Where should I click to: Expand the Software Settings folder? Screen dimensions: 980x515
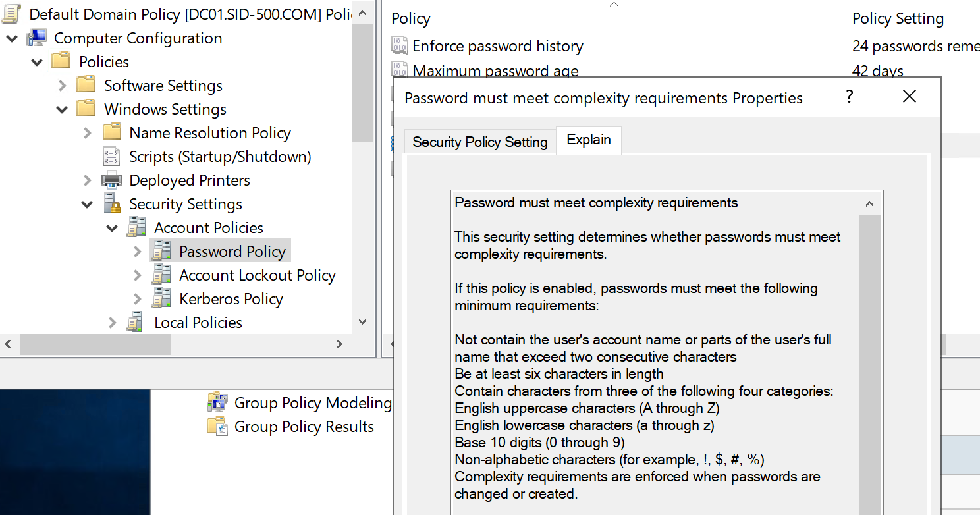click(x=62, y=85)
